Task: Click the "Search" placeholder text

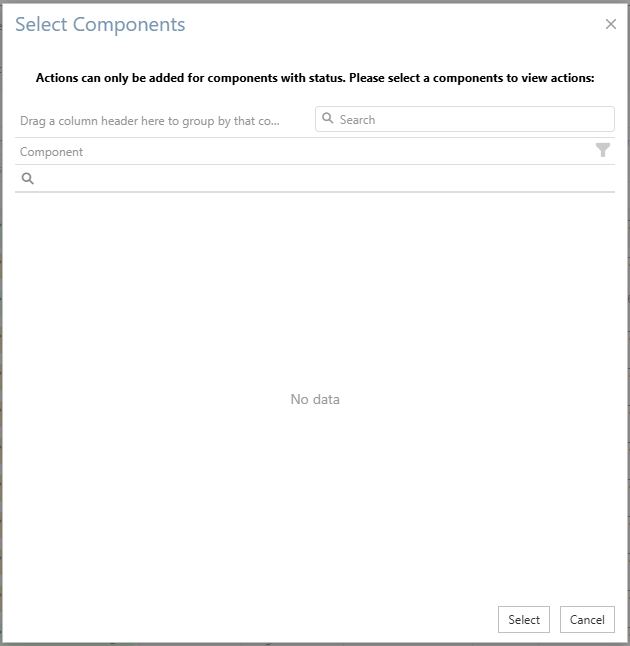Action: 357,119
